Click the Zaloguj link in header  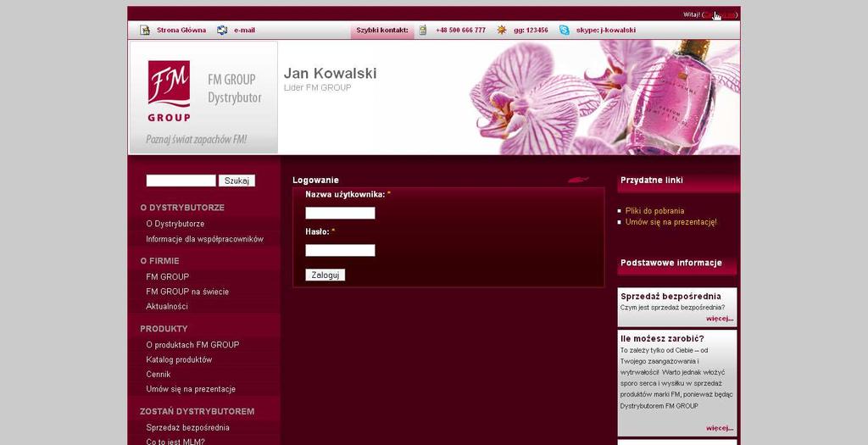720,14
